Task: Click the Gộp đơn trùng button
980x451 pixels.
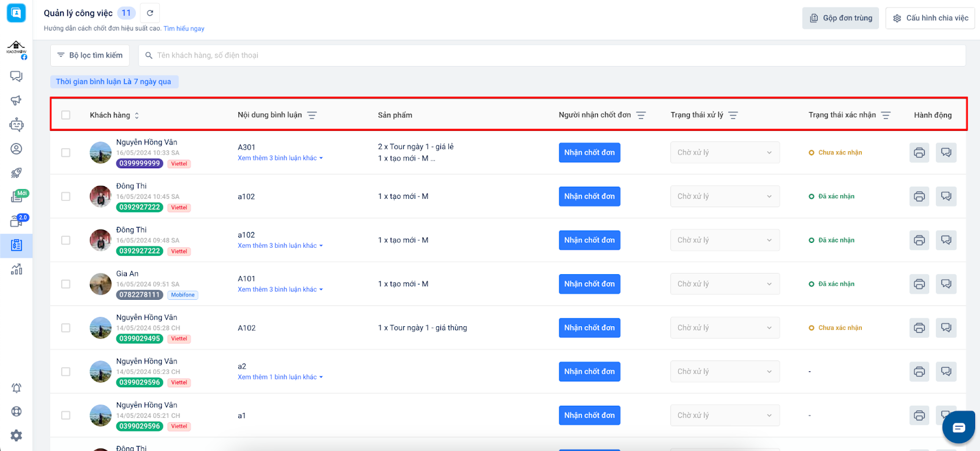Action: (x=840, y=18)
